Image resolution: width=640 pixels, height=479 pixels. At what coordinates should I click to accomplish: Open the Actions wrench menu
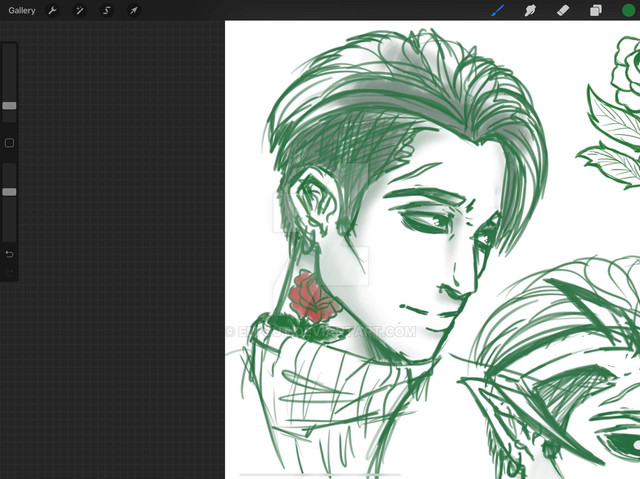[52, 11]
